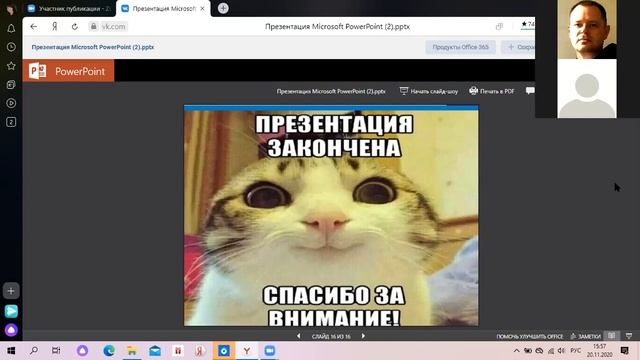The image size is (640, 360).
Task: Start the slide show (Начать слайд-шоу)
Action: (429, 91)
